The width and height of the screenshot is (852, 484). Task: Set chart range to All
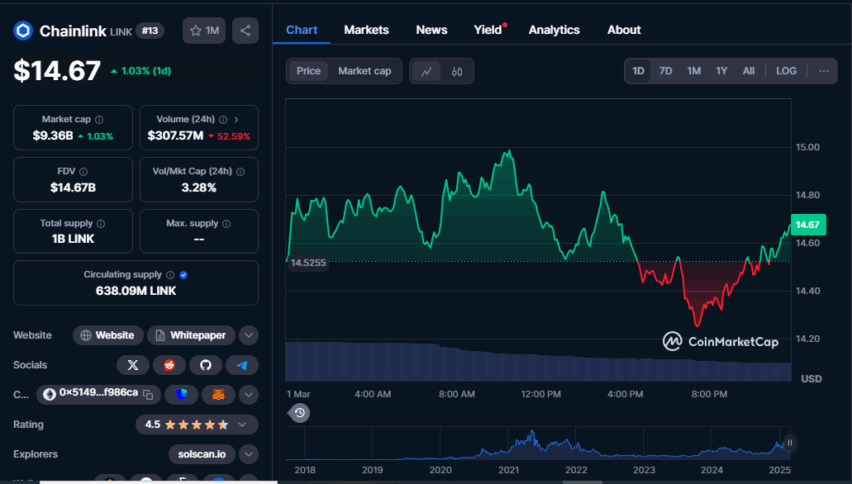click(749, 71)
